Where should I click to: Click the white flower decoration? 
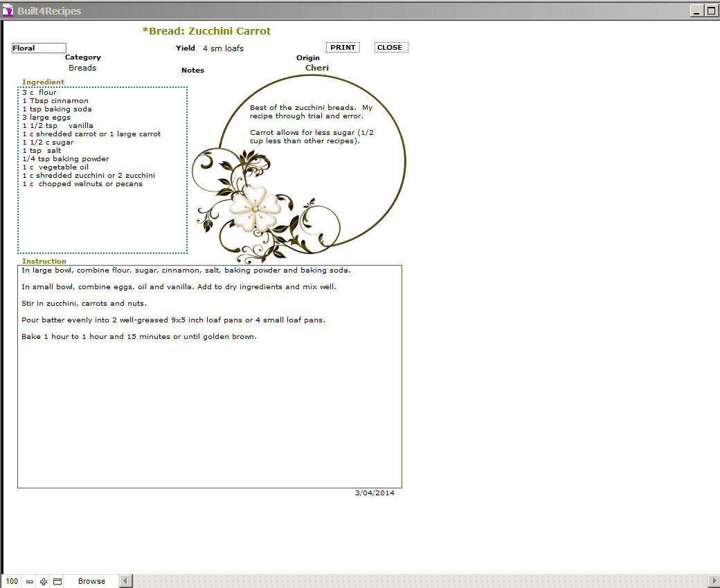click(255, 208)
